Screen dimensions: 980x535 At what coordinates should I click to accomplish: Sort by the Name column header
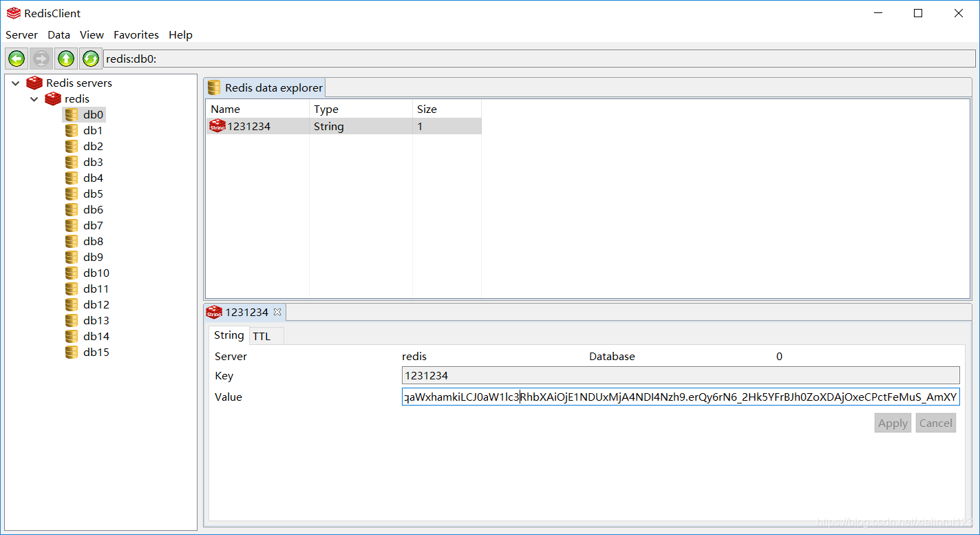(257, 109)
